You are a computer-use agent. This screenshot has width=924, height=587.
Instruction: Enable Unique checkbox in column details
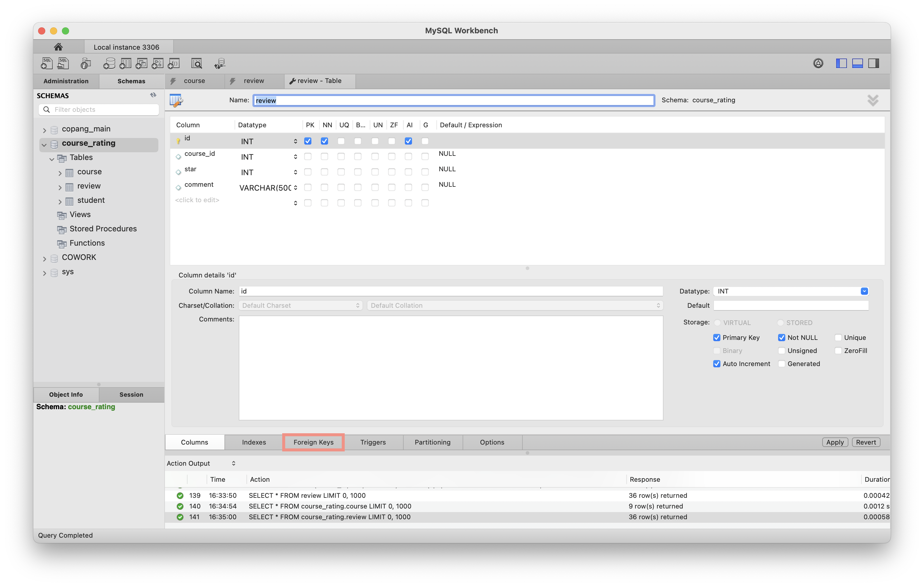click(x=838, y=338)
